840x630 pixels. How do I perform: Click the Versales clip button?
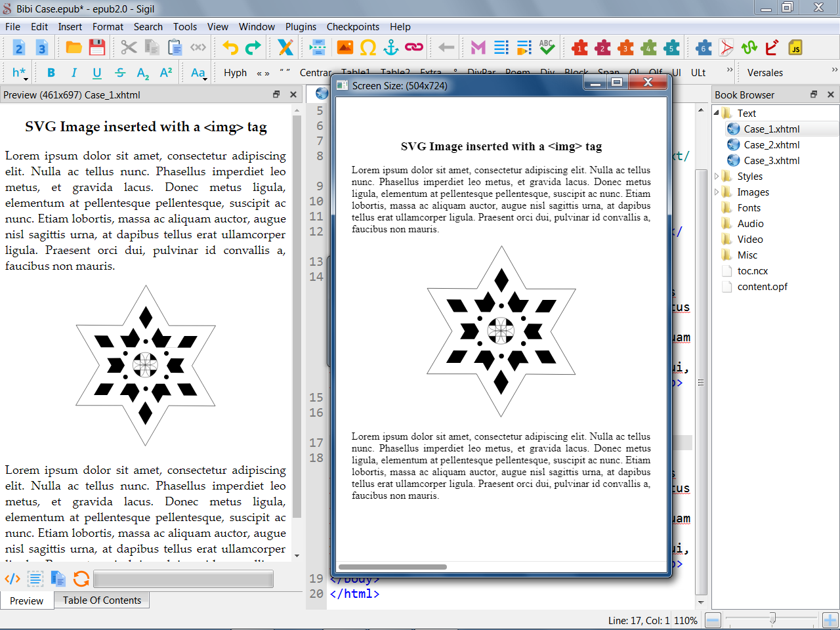(765, 73)
